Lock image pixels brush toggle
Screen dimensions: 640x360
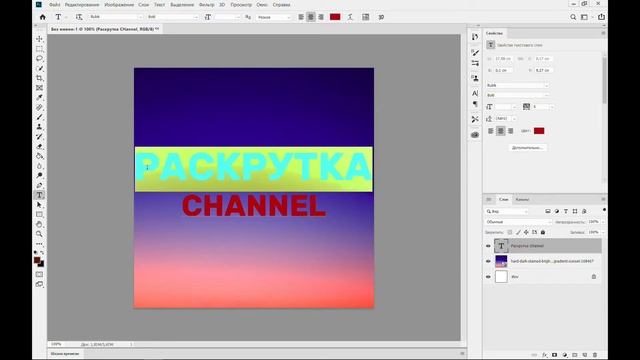(x=518, y=232)
